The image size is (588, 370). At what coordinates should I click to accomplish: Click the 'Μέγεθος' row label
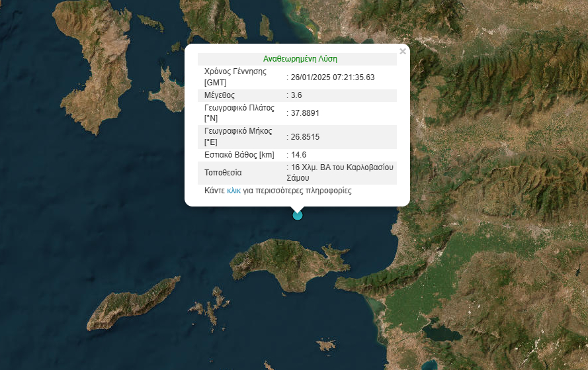[220, 95]
